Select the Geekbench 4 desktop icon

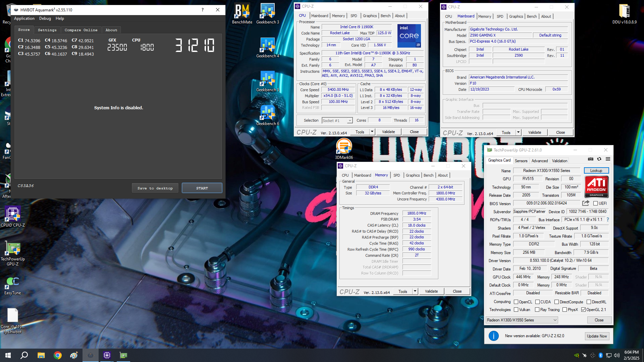[x=268, y=47]
